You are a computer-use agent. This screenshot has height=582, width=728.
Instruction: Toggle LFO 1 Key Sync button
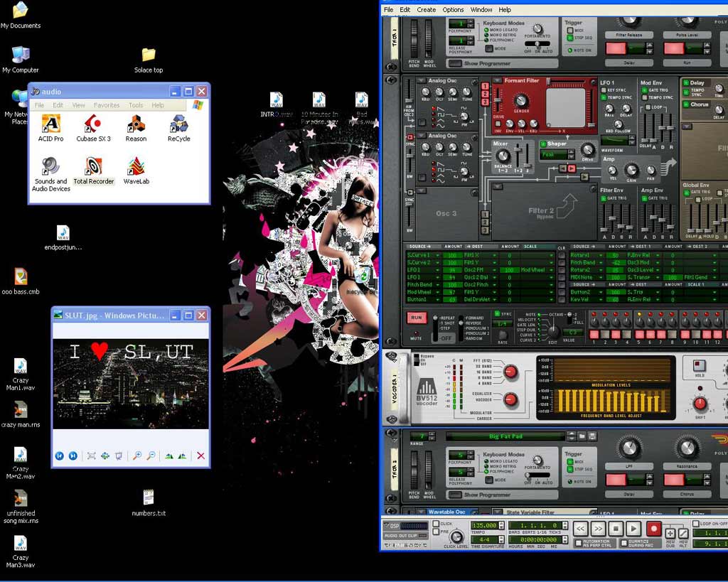coord(604,90)
